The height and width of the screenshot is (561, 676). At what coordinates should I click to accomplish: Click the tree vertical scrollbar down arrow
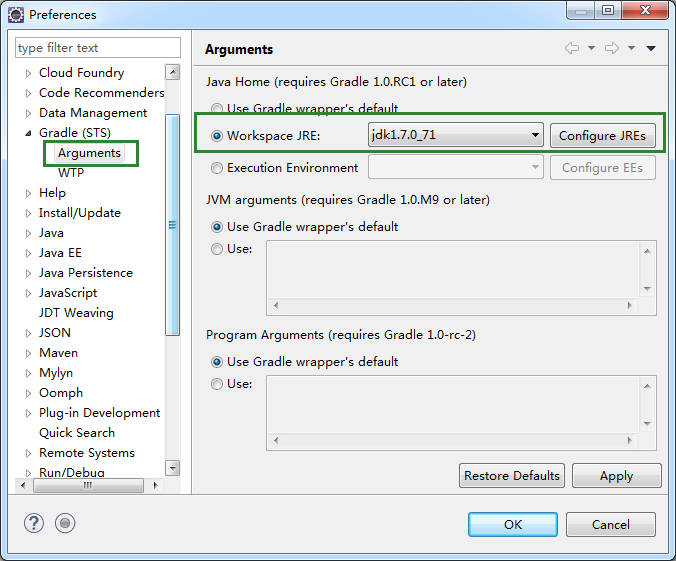point(172,467)
